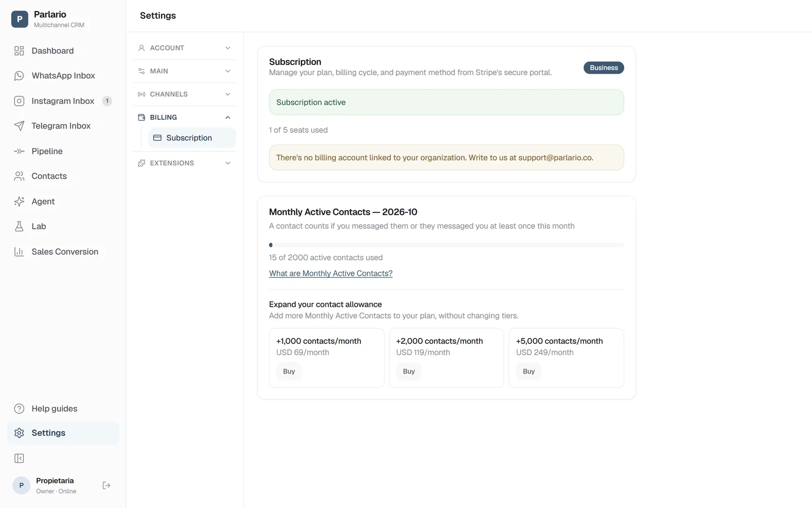Image resolution: width=812 pixels, height=508 pixels.
Task: Buy the +5,000 contacts/month add-on
Action: 529,371
